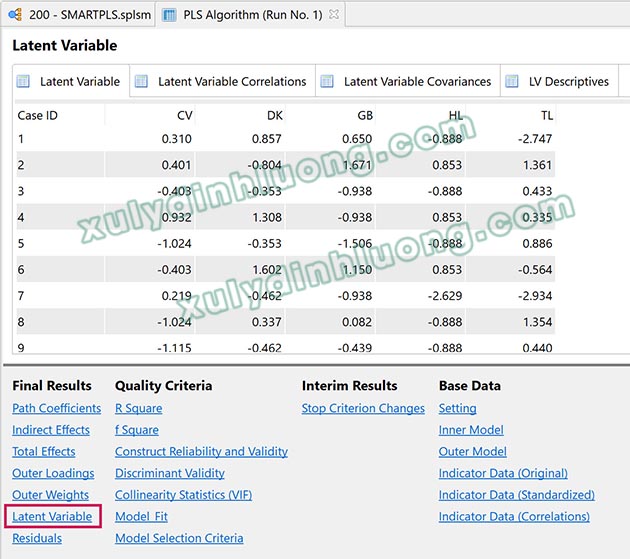
Task: Switch to the 200 - SMARTPLS.splsm tab
Action: point(80,15)
